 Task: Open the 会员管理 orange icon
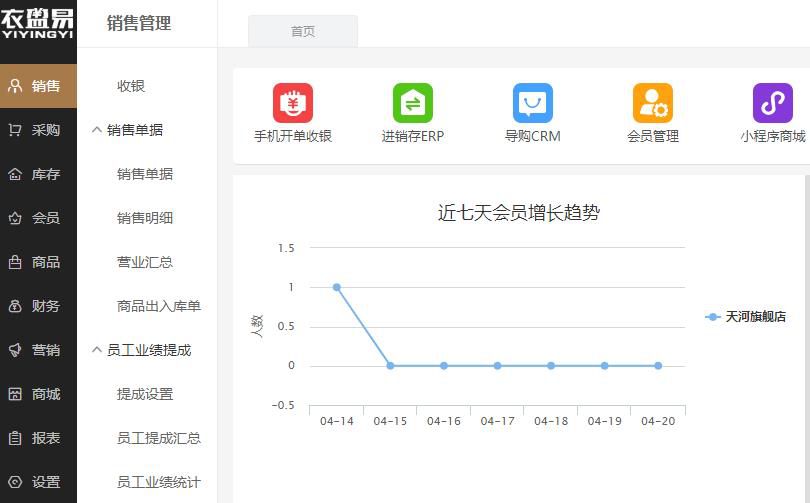coord(652,104)
